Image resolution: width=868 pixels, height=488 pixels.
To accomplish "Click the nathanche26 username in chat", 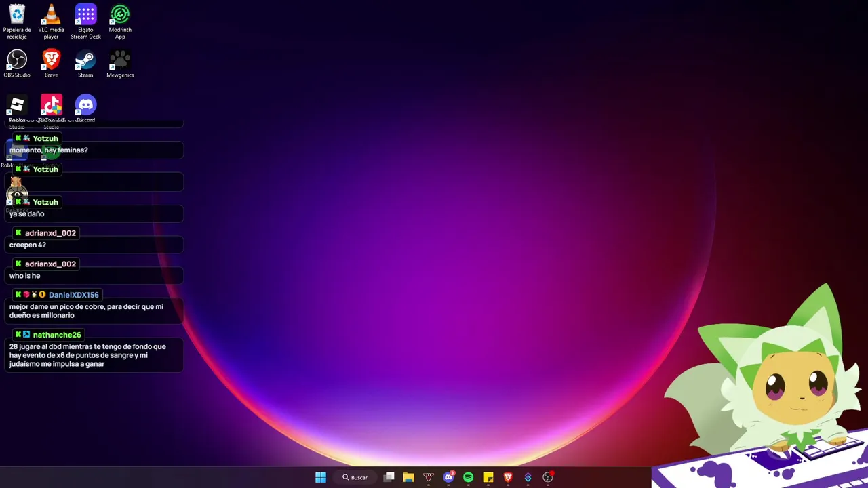I will click(x=57, y=335).
